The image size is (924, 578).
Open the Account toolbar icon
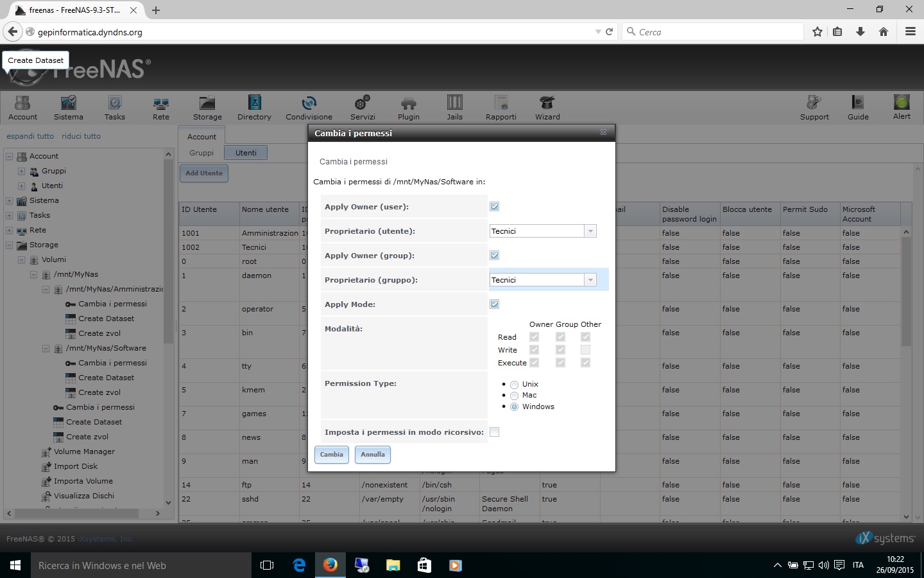(x=22, y=107)
